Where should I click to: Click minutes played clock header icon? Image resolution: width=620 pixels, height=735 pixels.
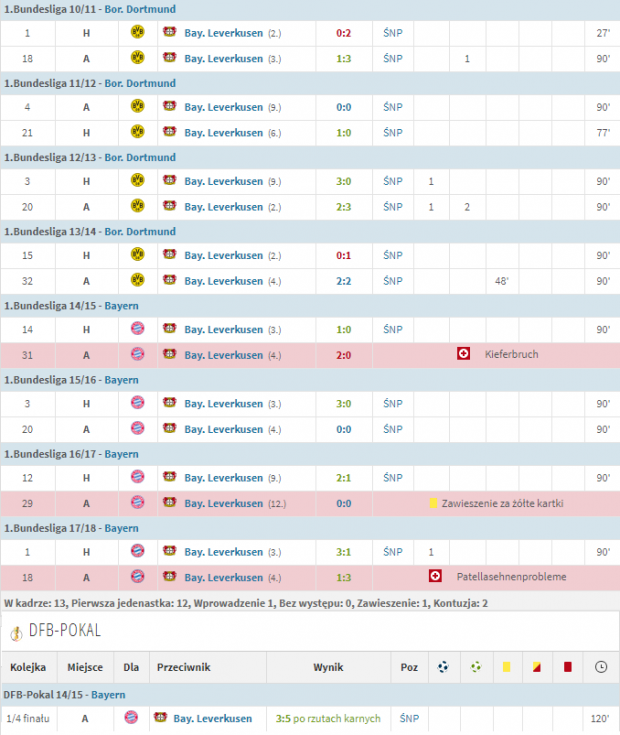point(601,667)
